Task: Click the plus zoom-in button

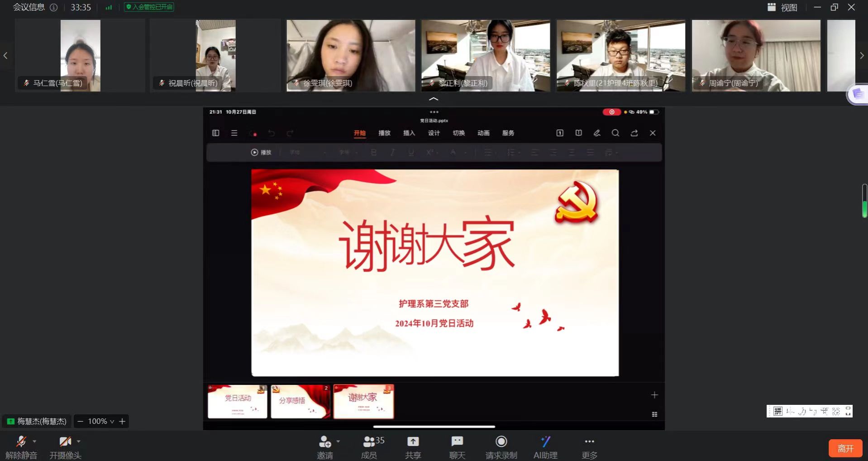Action: 122,421
